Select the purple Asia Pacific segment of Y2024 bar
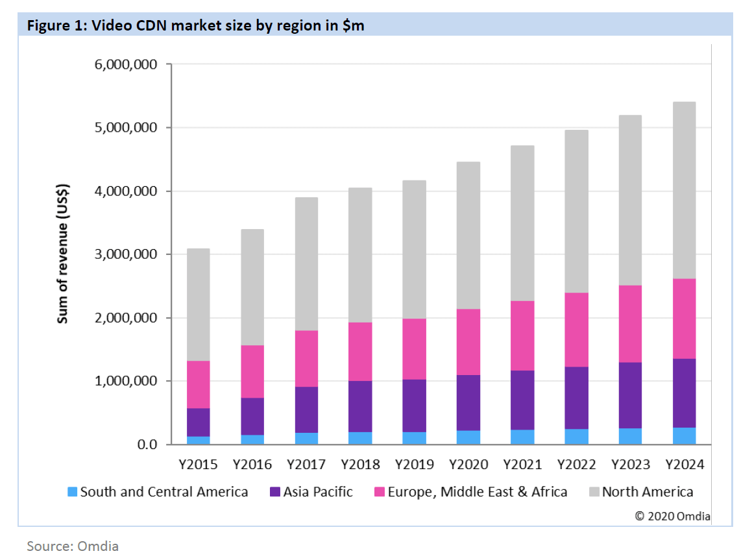The height and width of the screenshot is (560, 752). 685,394
